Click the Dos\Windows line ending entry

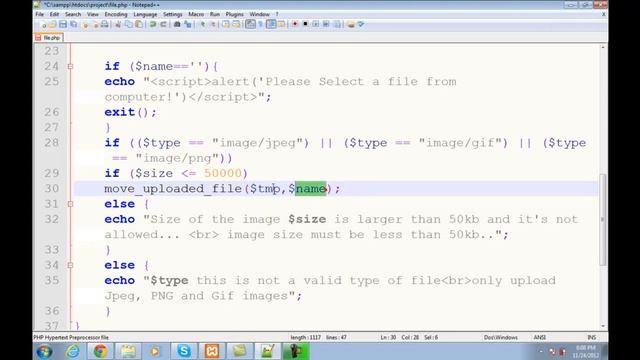coord(501,338)
